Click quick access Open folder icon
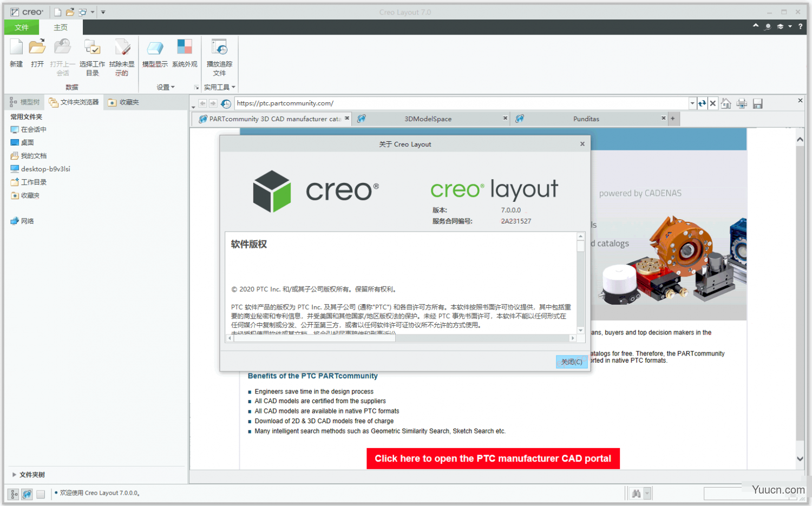Viewport: 812px width, 506px height. [x=70, y=12]
